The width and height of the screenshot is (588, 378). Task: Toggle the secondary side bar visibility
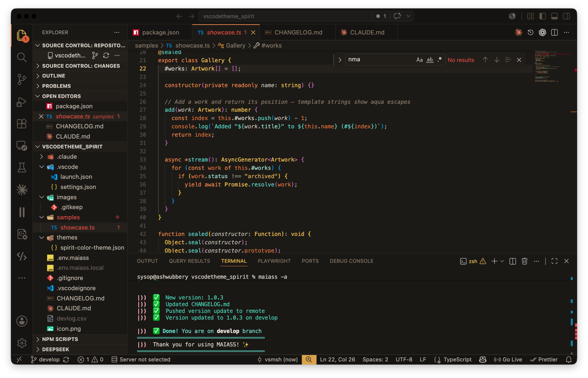567,16
